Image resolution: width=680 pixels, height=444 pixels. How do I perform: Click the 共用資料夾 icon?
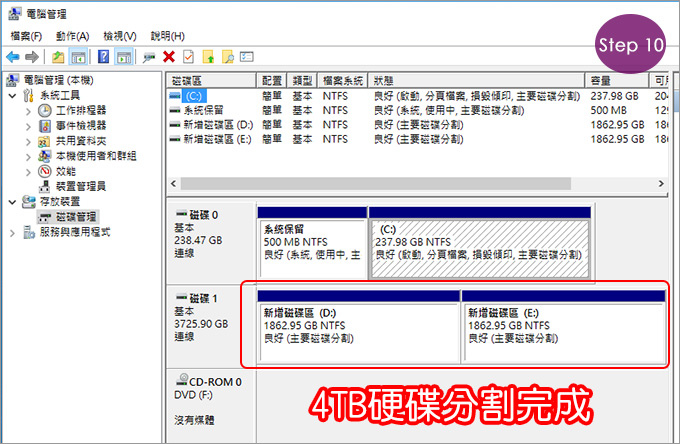pos(44,141)
